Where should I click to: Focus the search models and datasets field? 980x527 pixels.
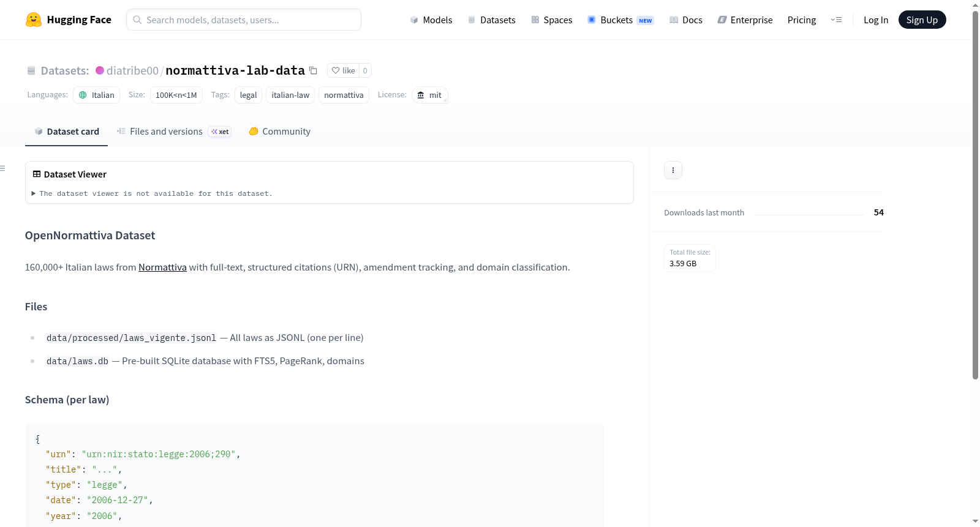(x=244, y=20)
